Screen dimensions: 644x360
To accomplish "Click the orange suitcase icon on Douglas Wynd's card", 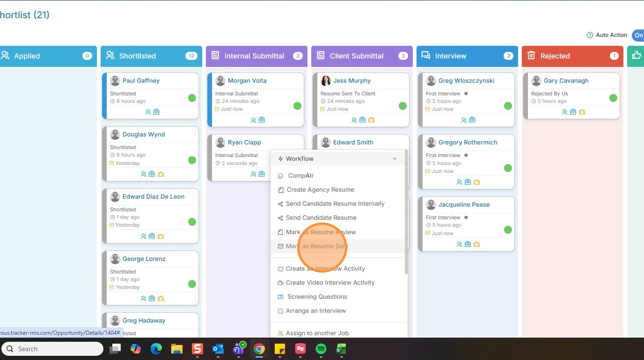I will click(x=161, y=174).
